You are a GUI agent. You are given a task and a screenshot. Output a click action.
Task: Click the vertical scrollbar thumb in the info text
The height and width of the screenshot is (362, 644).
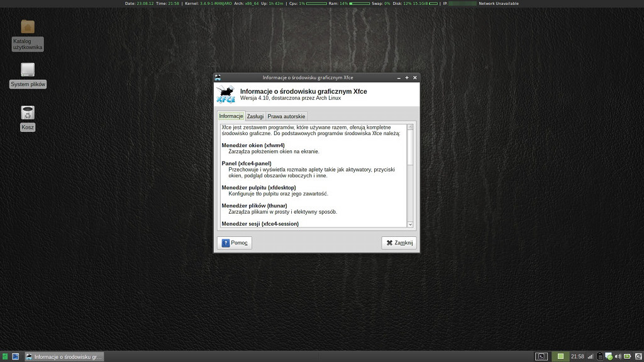click(x=410, y=148)
